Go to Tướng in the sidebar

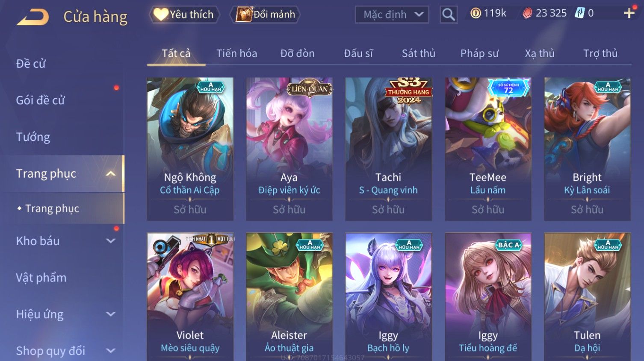click(x=33, y=137)
